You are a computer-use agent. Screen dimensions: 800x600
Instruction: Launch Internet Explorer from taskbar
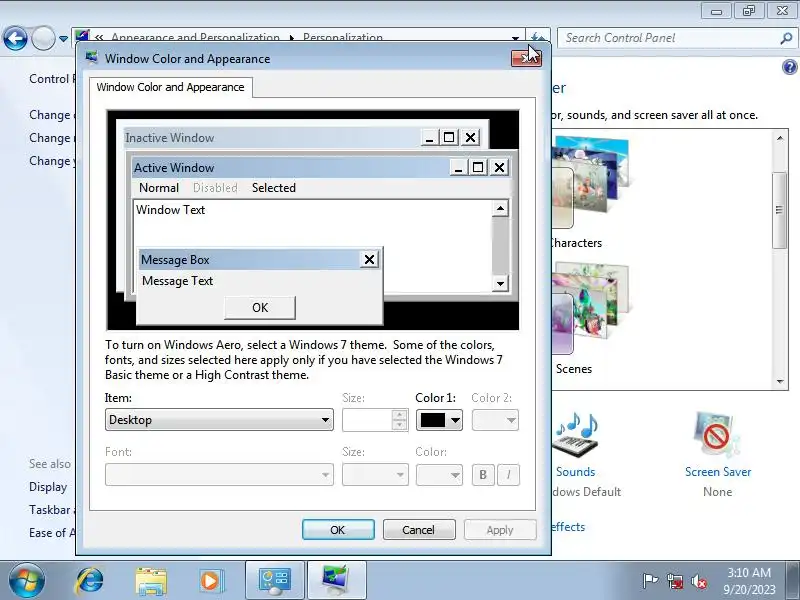click(x=89, y=581)
